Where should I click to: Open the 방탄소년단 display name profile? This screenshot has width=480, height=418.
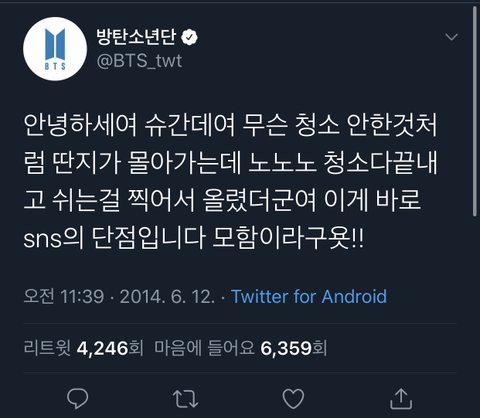click(x=136, y=37)
